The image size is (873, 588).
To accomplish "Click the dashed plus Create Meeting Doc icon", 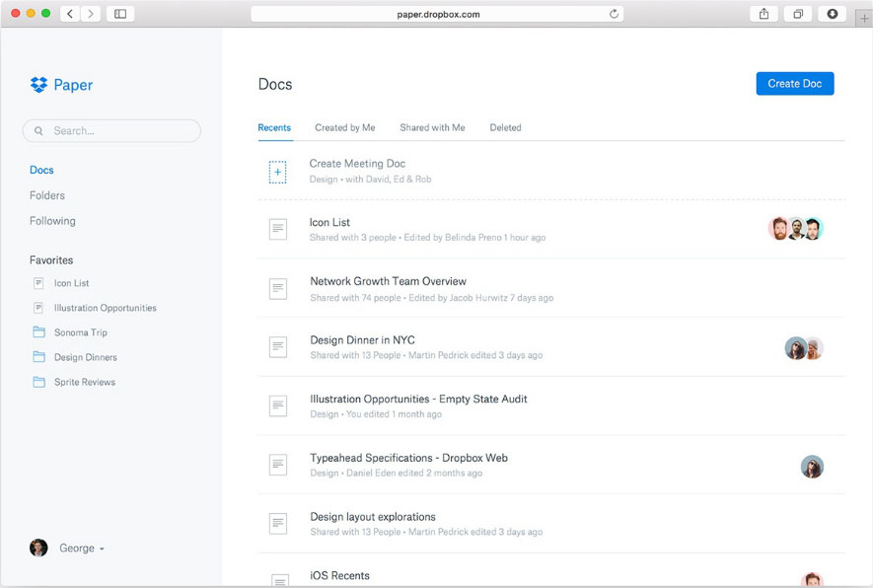I will pyautogui.click(x=278, y=172).
